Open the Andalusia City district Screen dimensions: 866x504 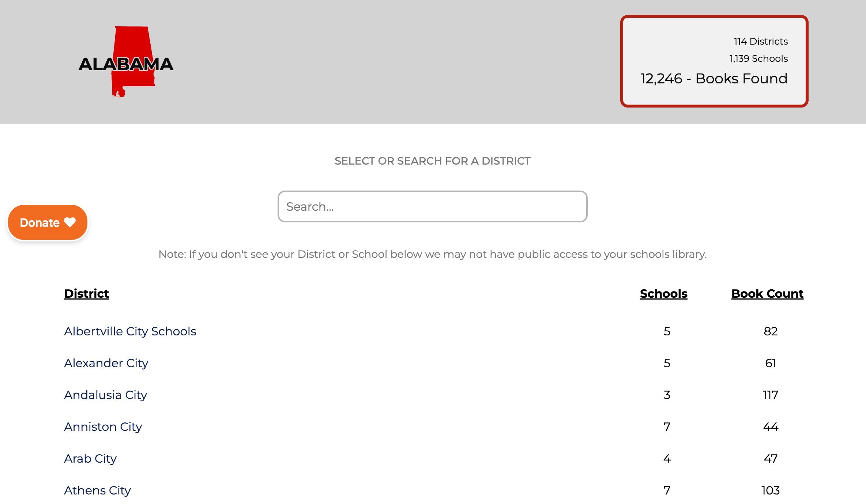coord(105,395)
